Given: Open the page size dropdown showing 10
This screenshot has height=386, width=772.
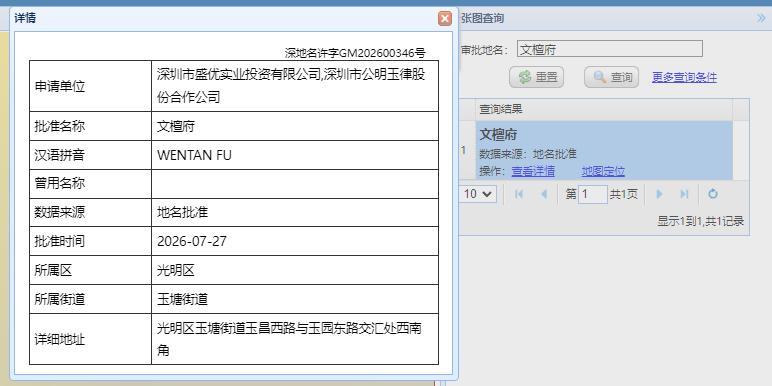Looking at the screenshot, I should 478,194.
